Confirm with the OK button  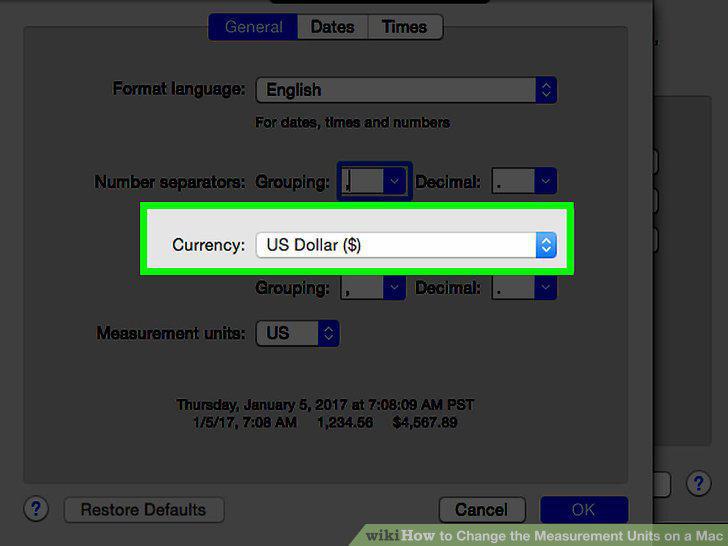584,510
